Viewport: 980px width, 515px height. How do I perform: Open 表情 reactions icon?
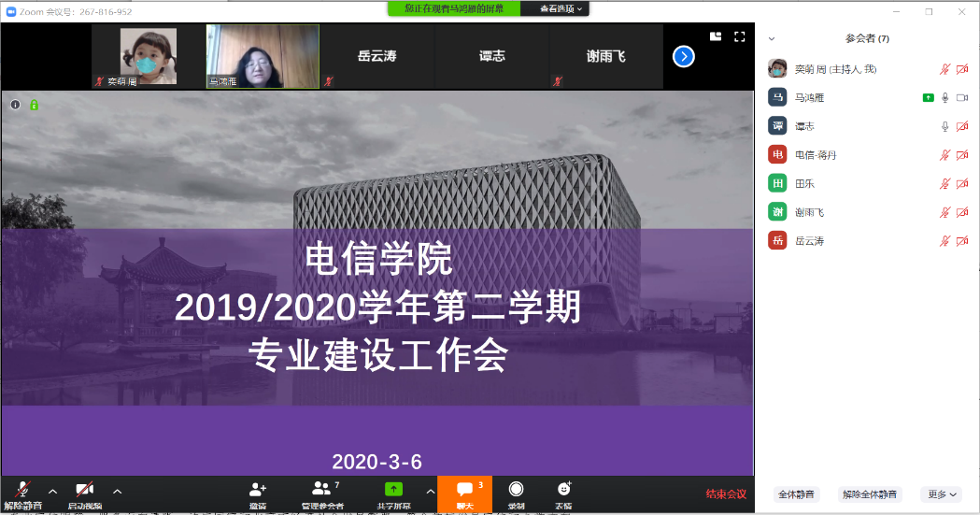pyautogui.click(x=564, y=494)
